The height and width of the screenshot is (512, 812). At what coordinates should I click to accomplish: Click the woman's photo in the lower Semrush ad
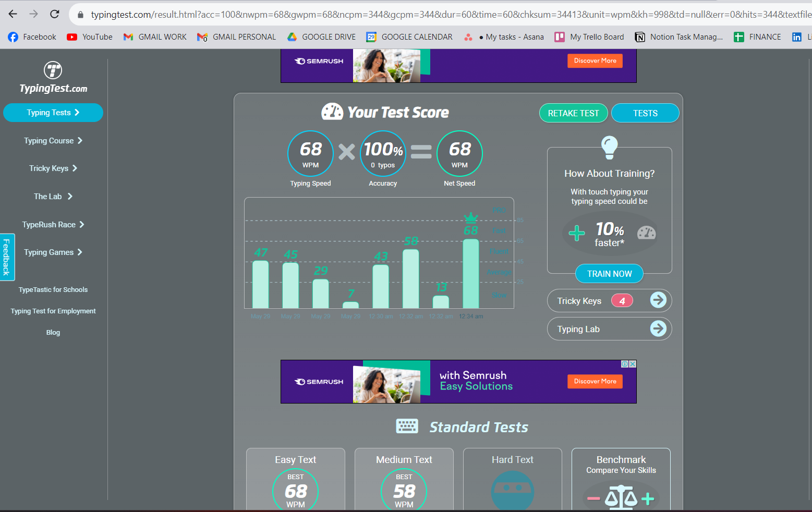click(x=386, y=384)
